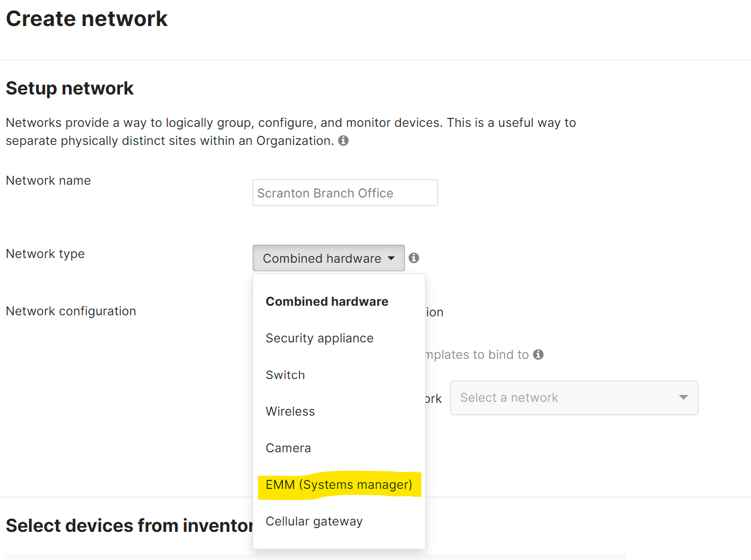
Task: Select Camera network type option
Action: pos(288,447)
